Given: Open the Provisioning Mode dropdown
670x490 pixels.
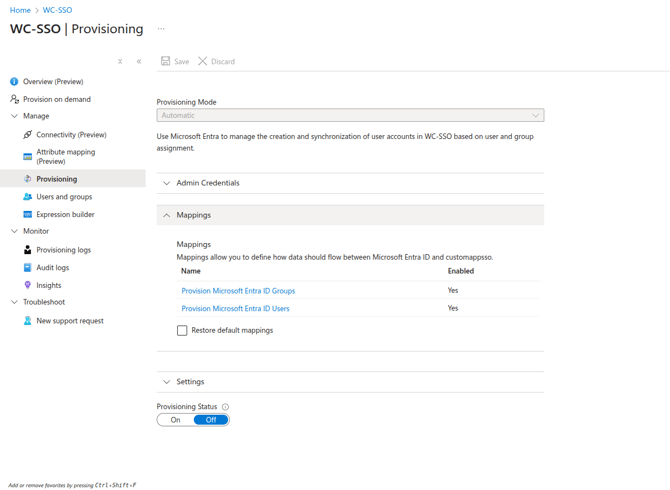Looking at the screenshot, I should [x=350, y=115].
